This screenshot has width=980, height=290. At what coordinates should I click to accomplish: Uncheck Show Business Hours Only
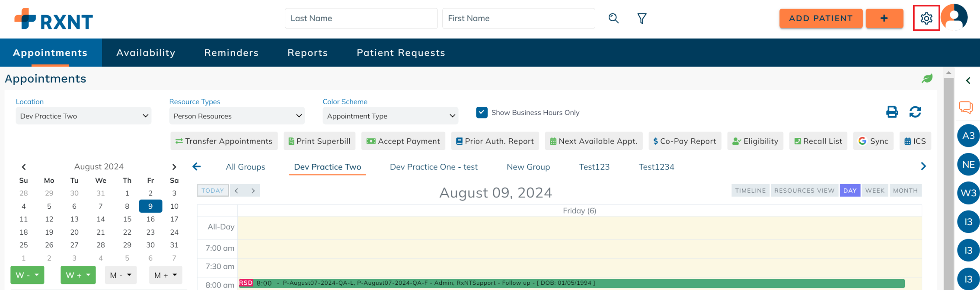pos(482,112)
